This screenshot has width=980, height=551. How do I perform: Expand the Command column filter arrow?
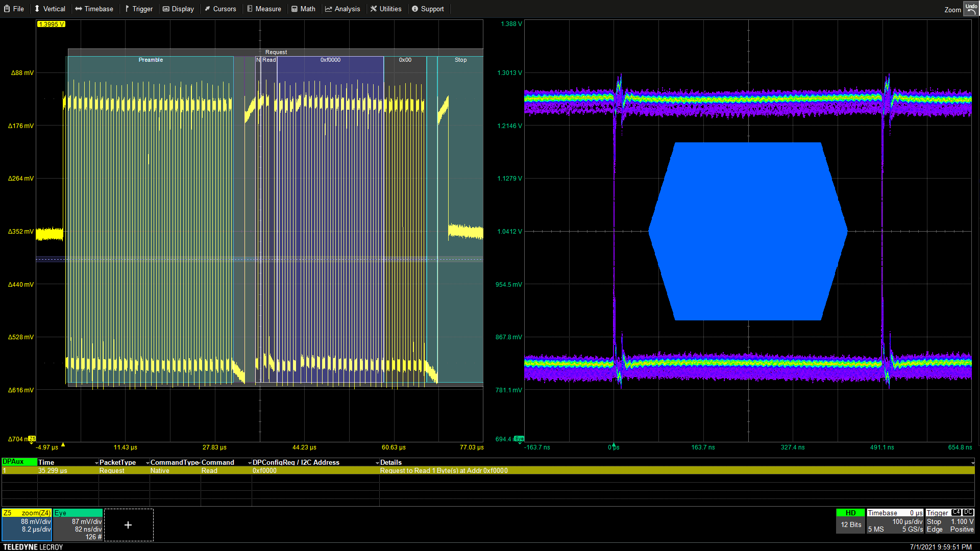click(250, 463)
